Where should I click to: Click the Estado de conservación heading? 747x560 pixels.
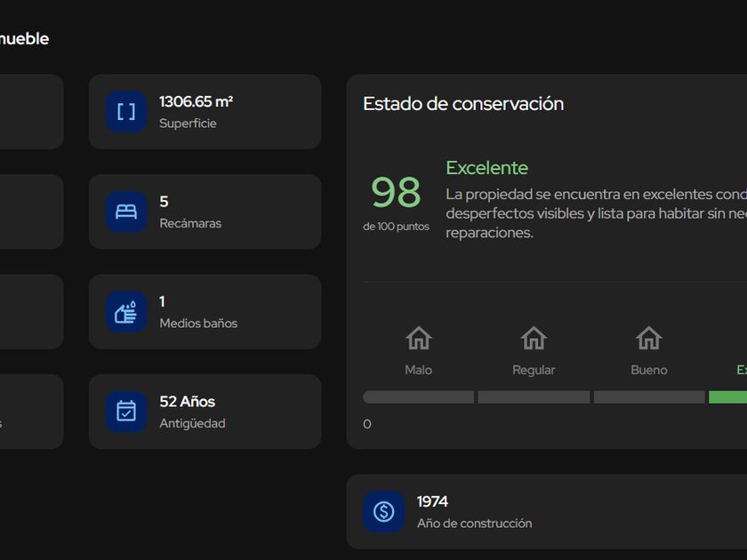point(462,104)
